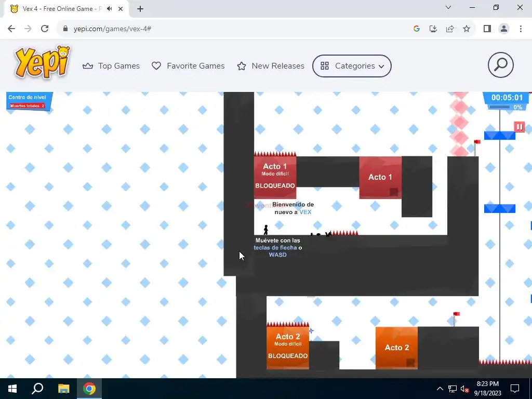Viewport: 532px width, 399px height.
Task: Click the lower blue moving platform
Action: click(x=499, y=209)
